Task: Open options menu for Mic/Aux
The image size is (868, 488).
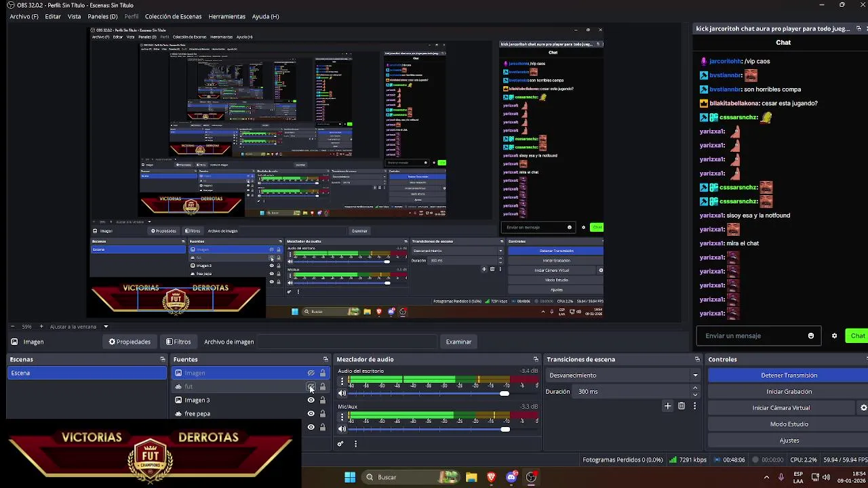Action: point(342,417)
